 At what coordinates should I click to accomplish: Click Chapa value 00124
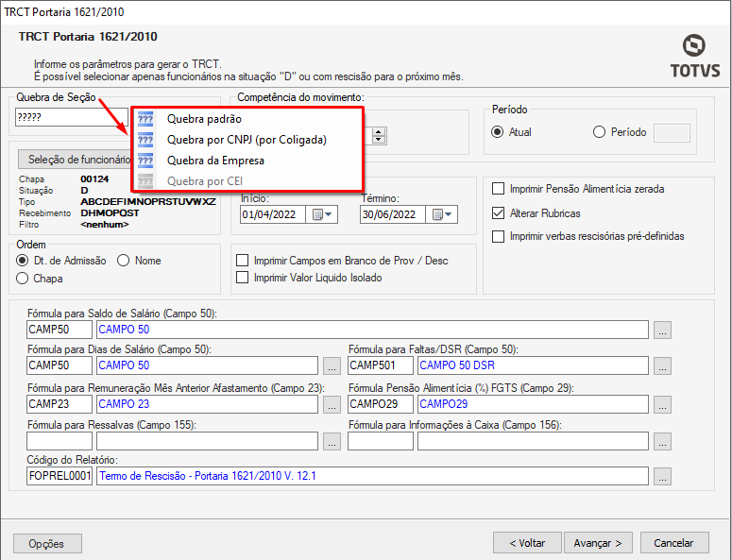[x=94, y=179]
